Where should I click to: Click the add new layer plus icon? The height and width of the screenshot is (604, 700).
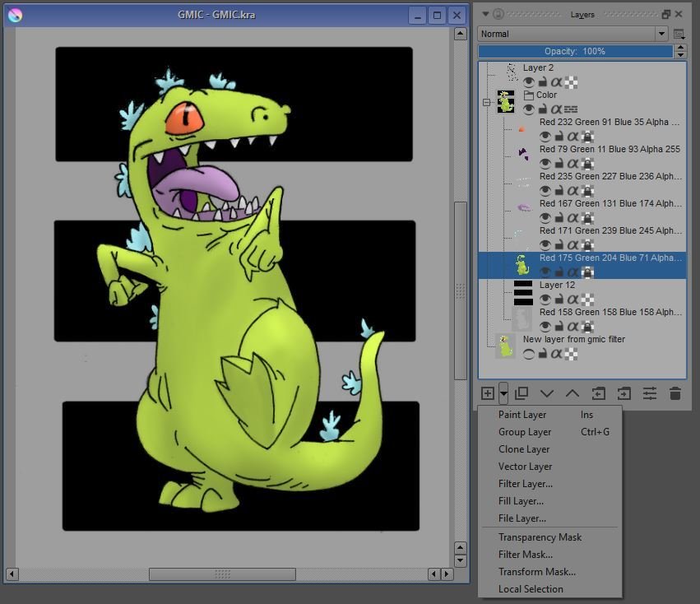click(488, 393)
